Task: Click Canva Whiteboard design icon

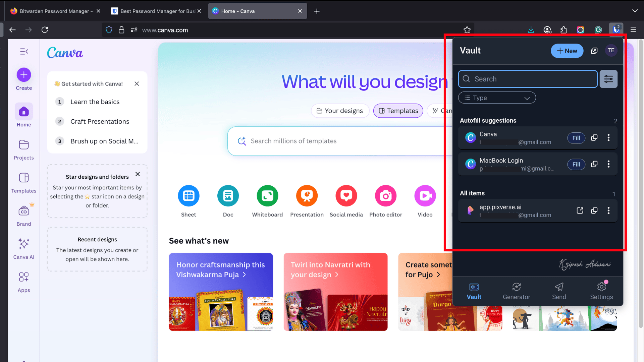Action: tap(267, 196)
